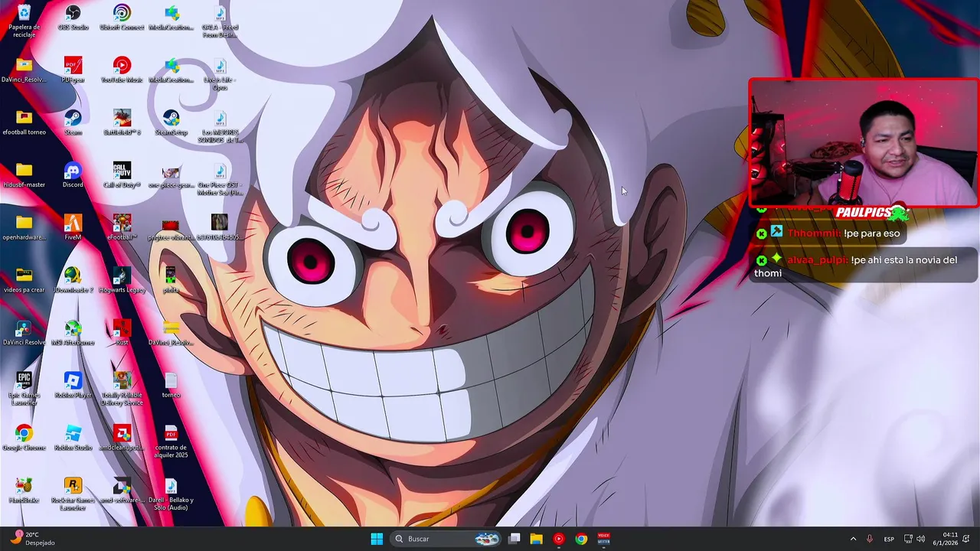The width and height of the screenshot is (980, 551).
Task: Expand the hidden system tray icons chevron
Action: 853,539
